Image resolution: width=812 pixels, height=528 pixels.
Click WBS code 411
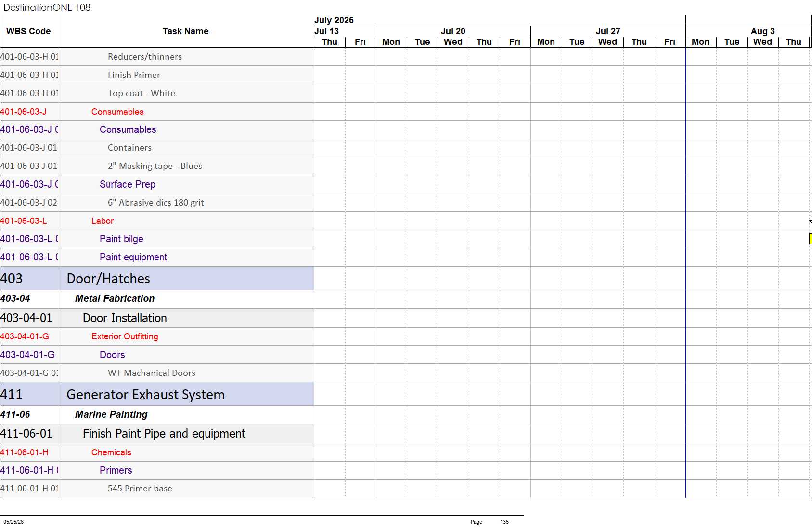12,394
